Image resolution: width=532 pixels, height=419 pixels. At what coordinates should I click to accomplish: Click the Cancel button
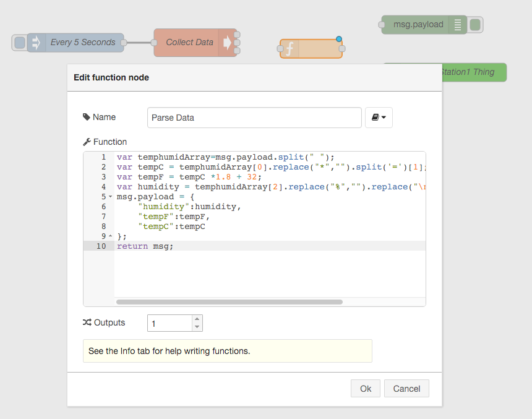click(x=406, y=389)
